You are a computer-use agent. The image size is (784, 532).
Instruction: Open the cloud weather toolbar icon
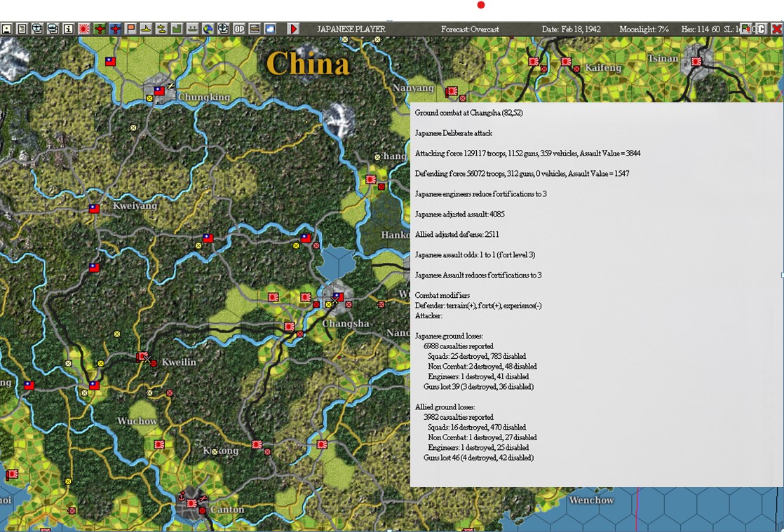(270, 29)
